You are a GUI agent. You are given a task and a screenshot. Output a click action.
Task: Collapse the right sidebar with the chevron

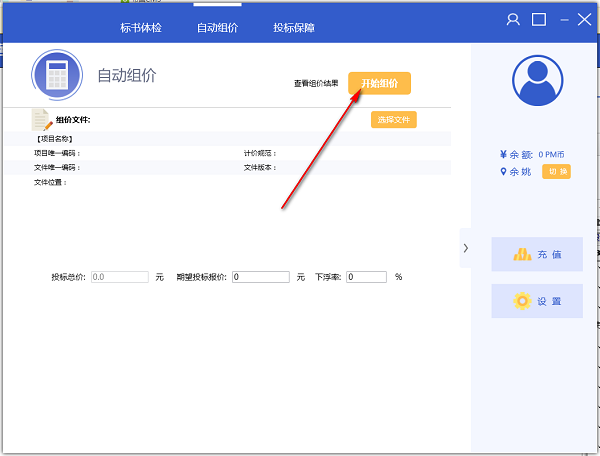click(x=465, y=247)
